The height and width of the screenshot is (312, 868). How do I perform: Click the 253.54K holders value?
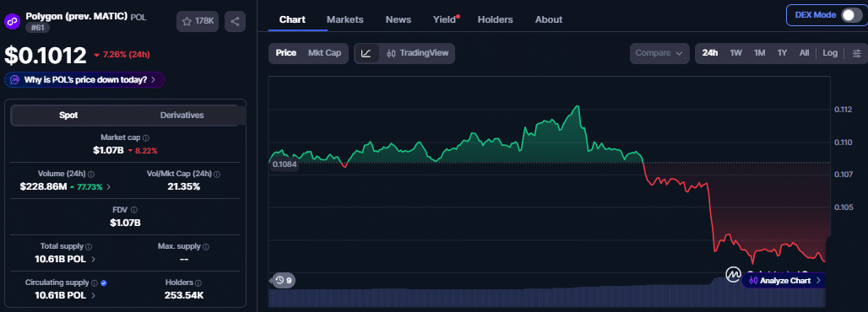click(x=184, y=295)
